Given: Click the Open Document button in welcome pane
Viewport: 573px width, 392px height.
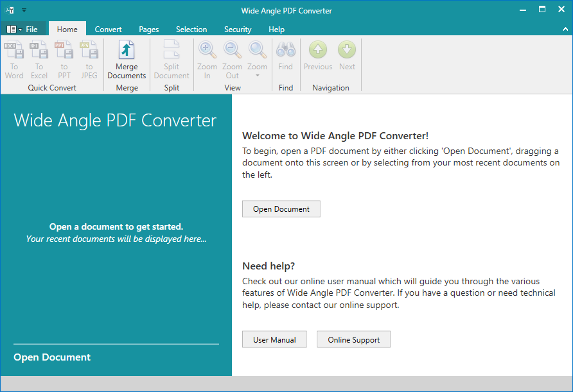Looking at the screenshot, I should [x=281, y=209].
